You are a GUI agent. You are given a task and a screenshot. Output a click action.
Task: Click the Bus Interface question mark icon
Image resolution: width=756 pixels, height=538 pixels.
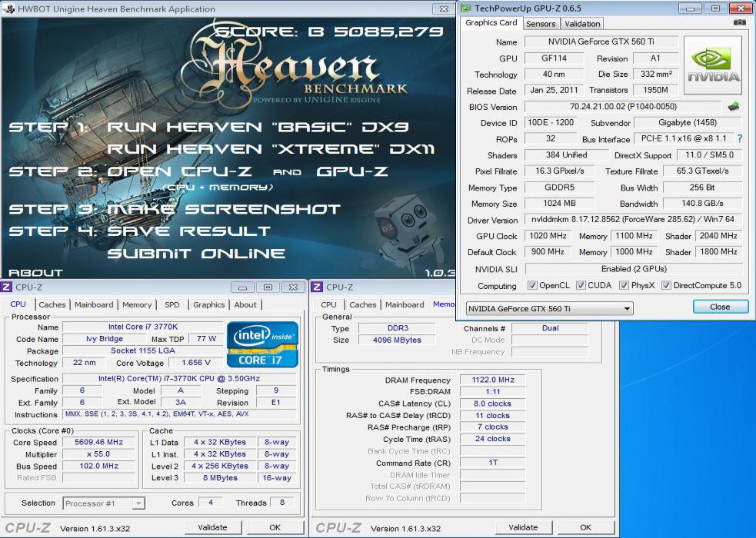(x=740, y=138)
